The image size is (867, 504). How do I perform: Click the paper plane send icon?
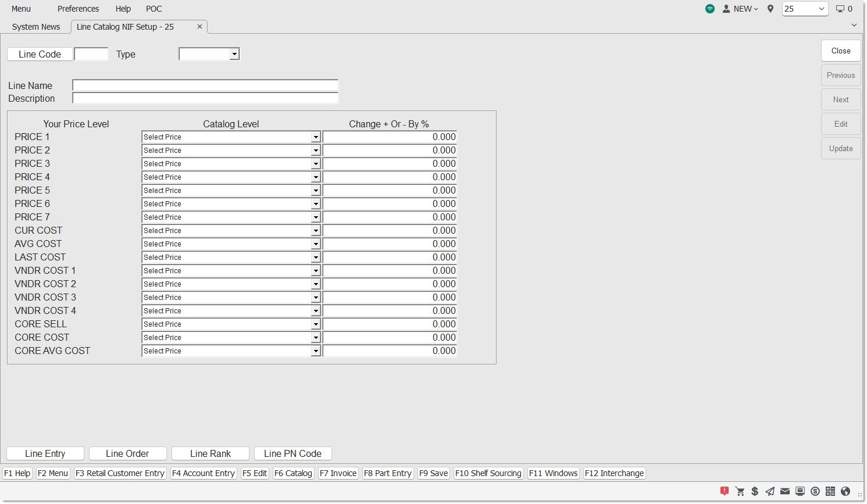point(770,491)
